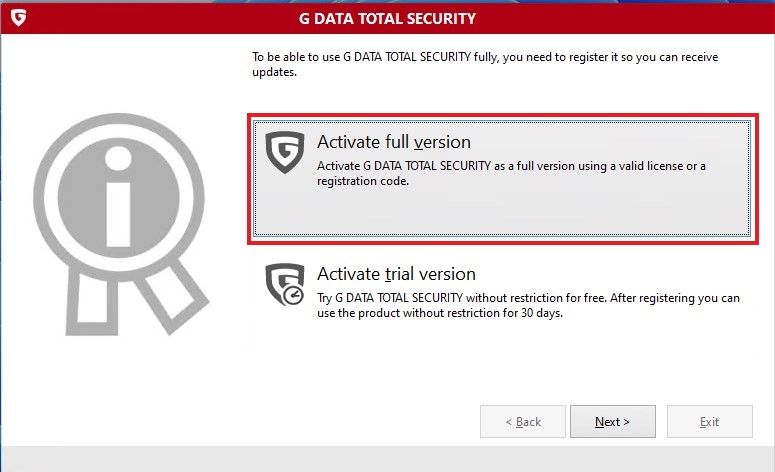Choose the 30 days trial description text
The height and width of the screenshot is (472, 775).
coord(527,305)
